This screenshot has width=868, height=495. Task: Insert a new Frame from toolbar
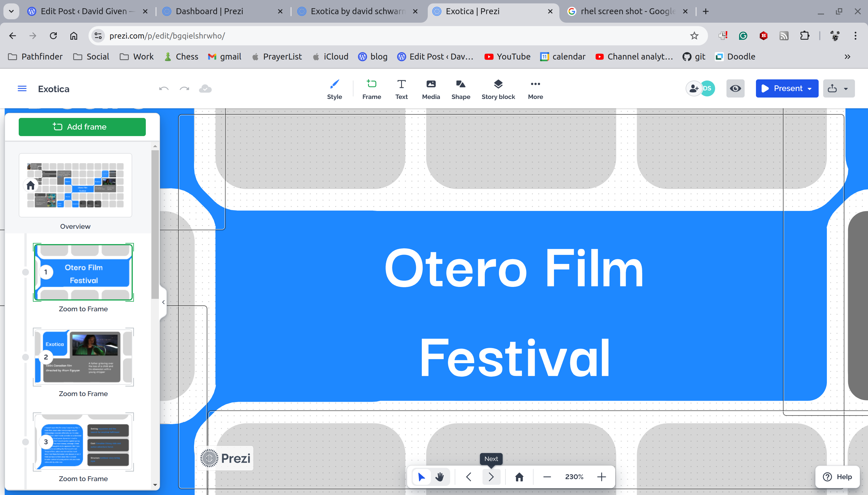pos(371,89)
